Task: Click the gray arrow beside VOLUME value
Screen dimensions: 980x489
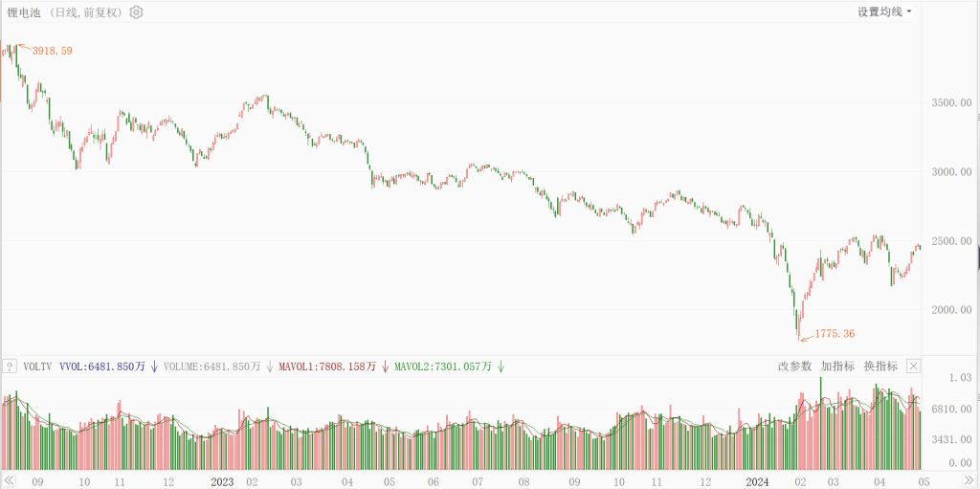Action: 270,366
